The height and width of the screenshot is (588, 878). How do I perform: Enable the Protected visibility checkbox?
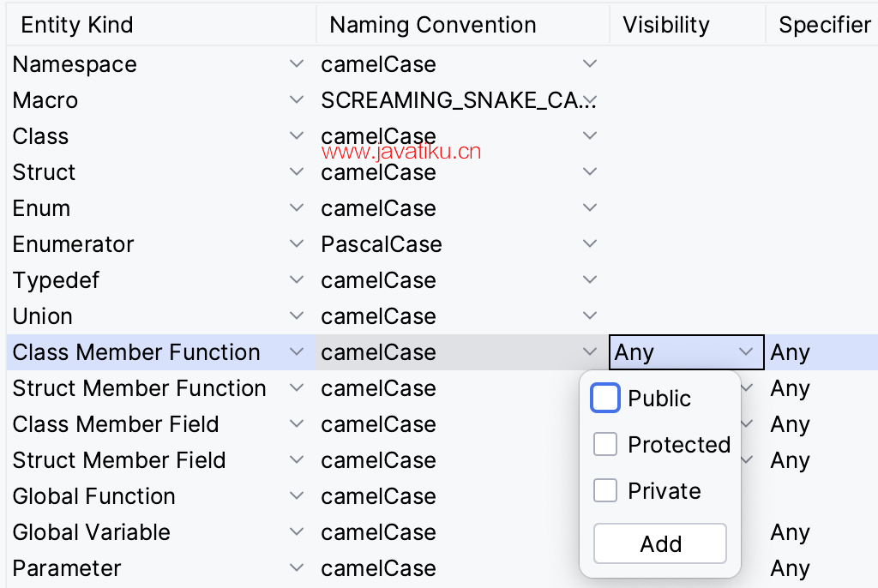605,445
